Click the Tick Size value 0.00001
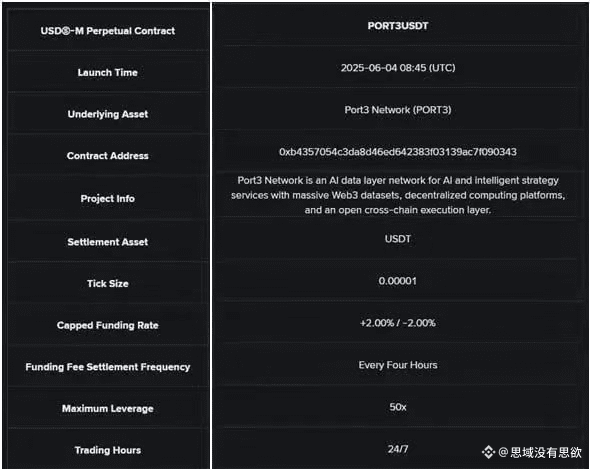This screenshot has width=590, height=469. [x=398, y=281]
